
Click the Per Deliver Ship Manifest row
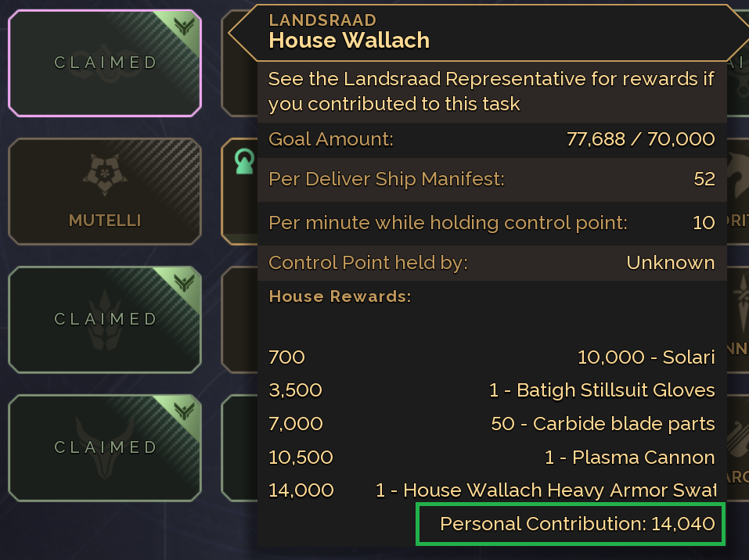pyautogui.click(x=492, y=179)
